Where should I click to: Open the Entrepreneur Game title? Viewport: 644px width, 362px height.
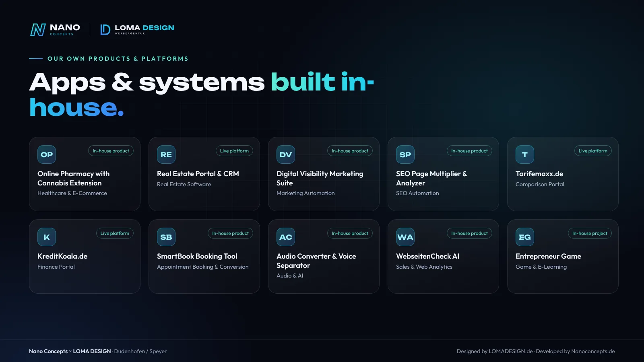pos(548,256)
